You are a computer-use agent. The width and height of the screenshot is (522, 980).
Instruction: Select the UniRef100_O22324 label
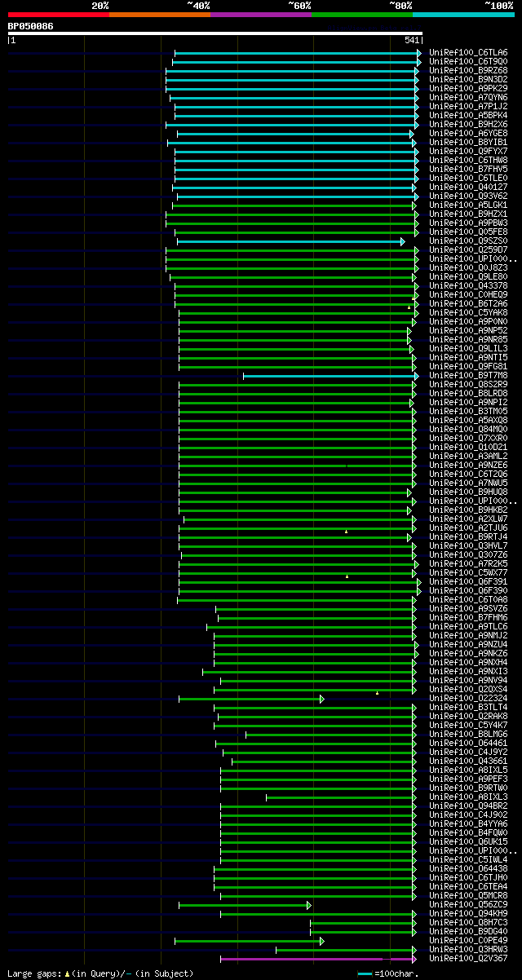tap(468, 698)
